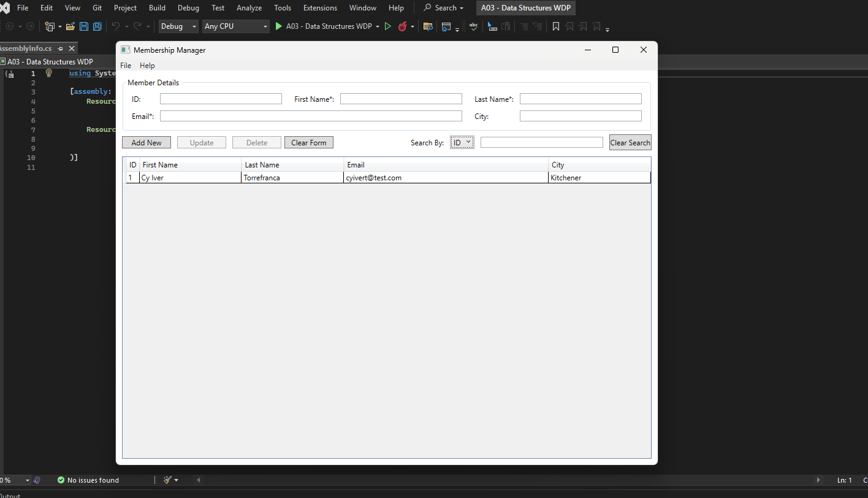Click the Add New button

point(146,142)
